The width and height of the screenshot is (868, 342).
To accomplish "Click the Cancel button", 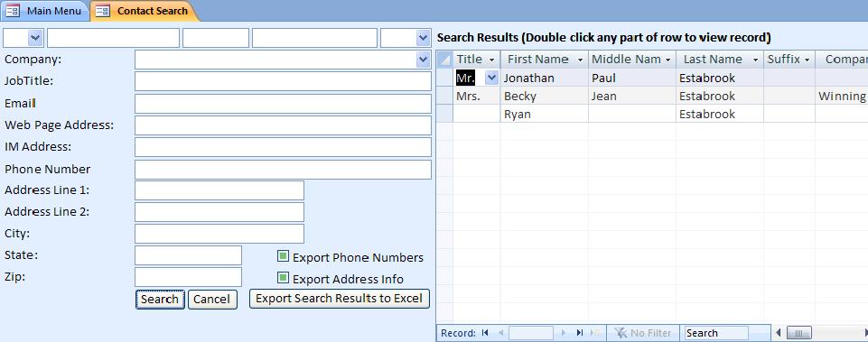I will 212,300.
